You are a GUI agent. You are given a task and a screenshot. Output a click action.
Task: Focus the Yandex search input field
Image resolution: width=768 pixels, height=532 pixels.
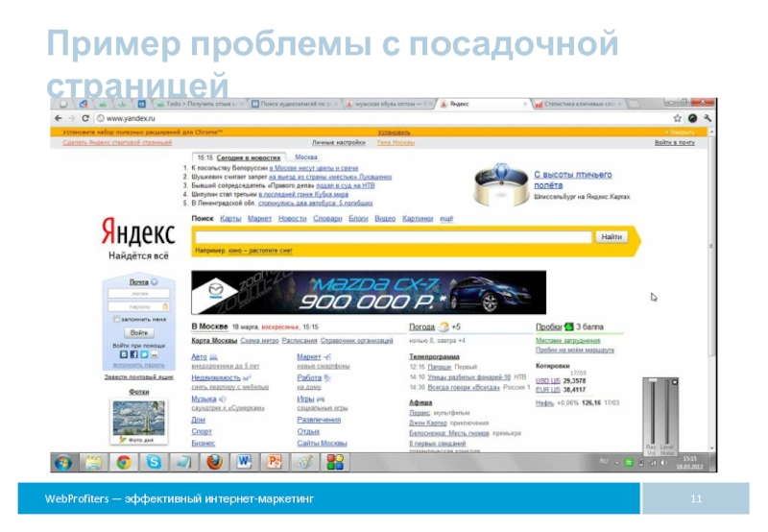click(x=394, y=237)
